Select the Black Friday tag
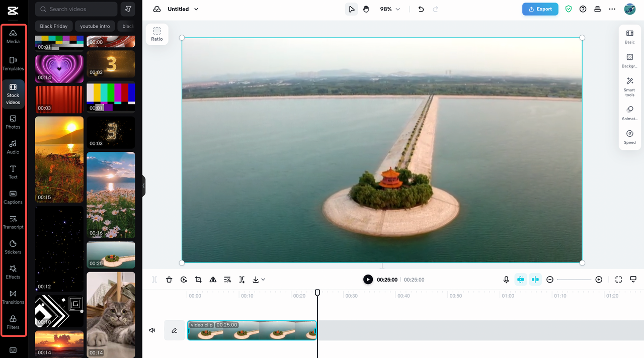644x358 pixels. 54,26
